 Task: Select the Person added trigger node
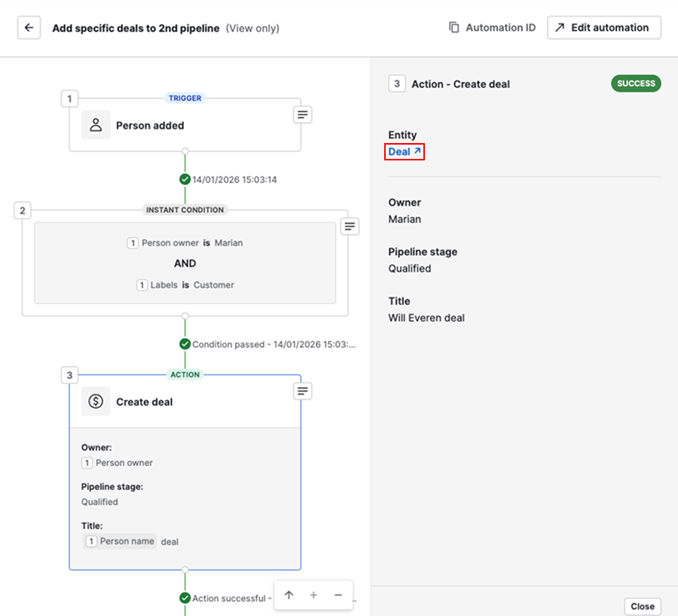150,126
